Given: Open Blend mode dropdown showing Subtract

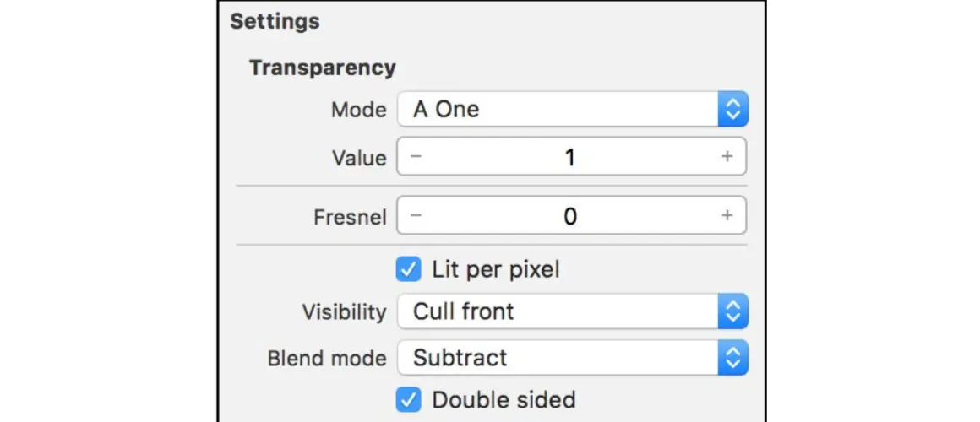Looking at the screenshot, I should [x=558, y=358].
